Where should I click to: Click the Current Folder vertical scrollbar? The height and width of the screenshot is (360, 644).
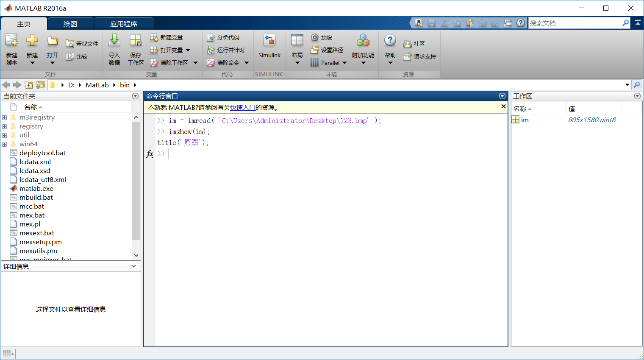tap(136, 181)
